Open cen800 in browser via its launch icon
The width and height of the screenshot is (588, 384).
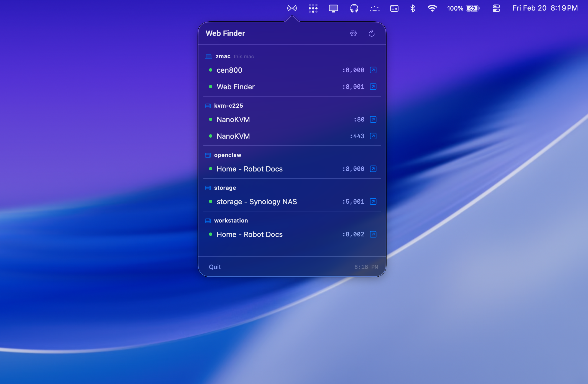(x=373, y=70)
